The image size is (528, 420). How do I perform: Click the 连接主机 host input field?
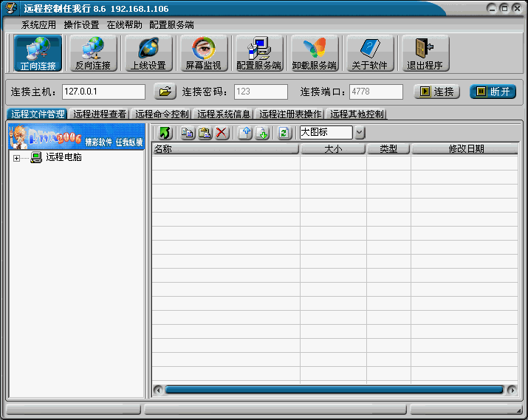[x=103, y=92]
